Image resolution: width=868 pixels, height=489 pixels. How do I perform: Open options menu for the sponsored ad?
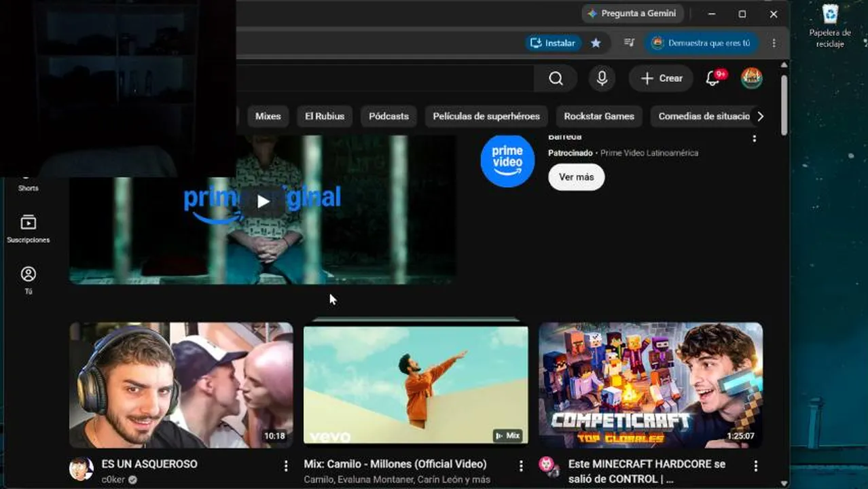click(x=754, y=138)
